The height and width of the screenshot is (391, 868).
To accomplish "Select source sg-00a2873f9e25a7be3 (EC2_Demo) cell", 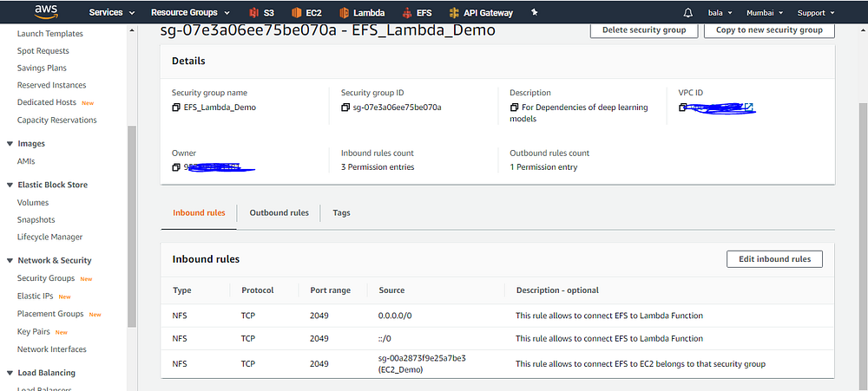I will [x=422, y=363].
